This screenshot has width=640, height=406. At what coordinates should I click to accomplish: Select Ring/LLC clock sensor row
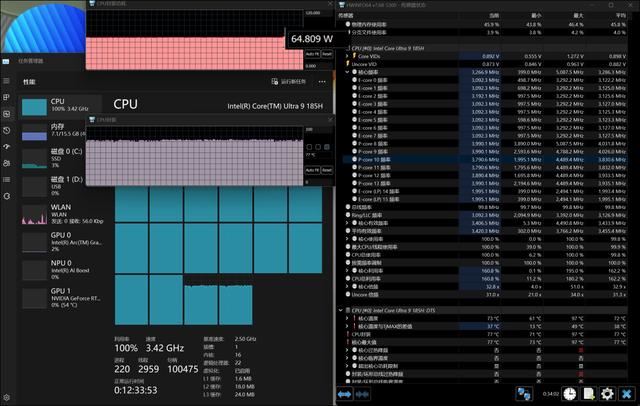485,215
